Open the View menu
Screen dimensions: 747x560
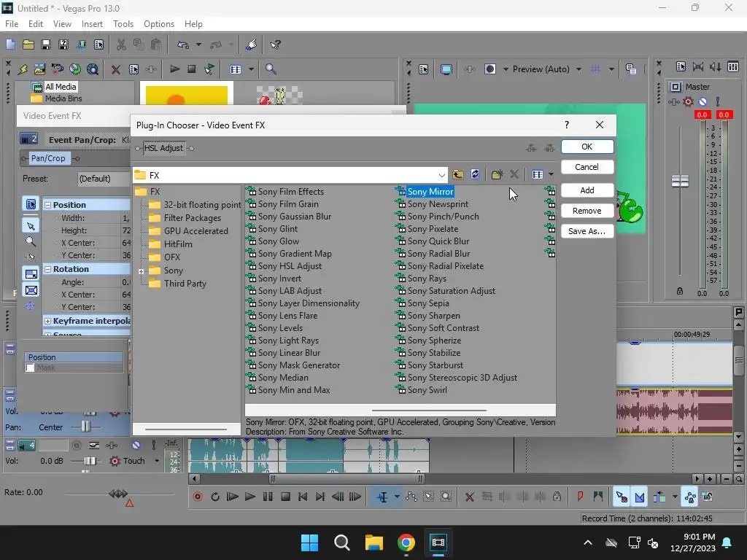pos(62,24)
